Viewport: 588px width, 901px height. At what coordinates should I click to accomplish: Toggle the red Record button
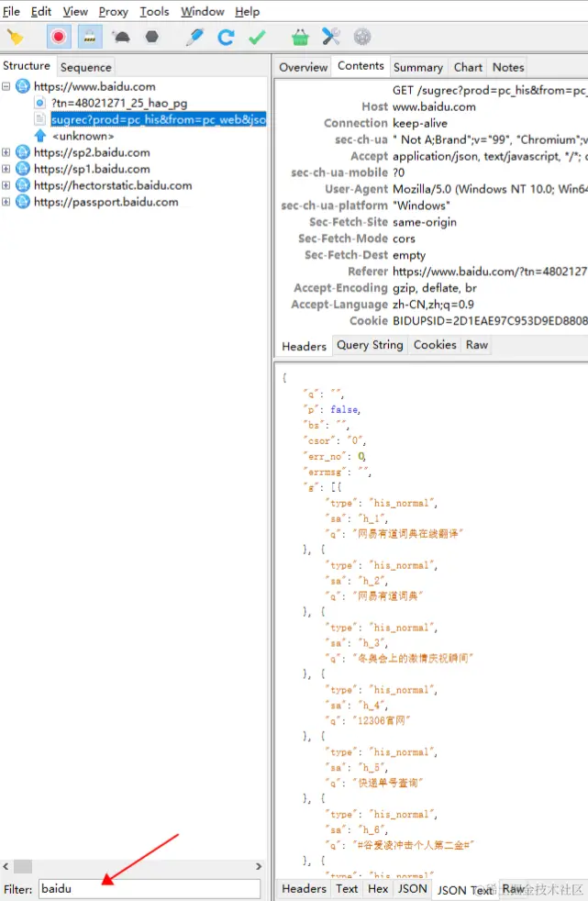pyautogui.click(x=58, y=38)
